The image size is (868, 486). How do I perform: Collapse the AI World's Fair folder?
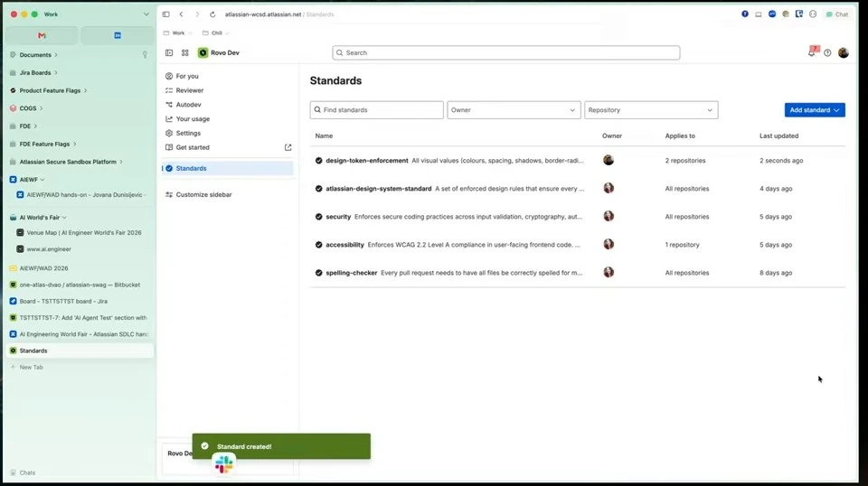point(64,218)
